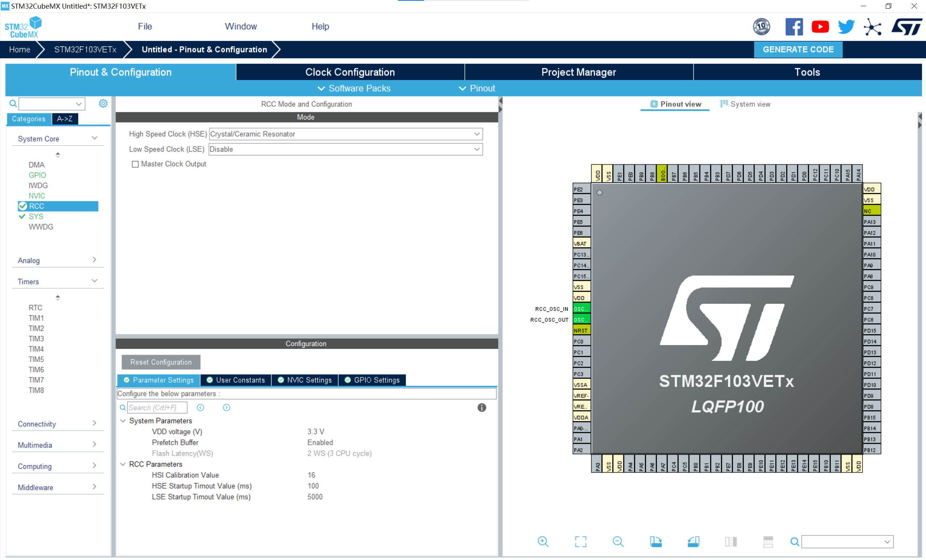
Task: Open the NVIC Settings tab
Action: (305, 380)
